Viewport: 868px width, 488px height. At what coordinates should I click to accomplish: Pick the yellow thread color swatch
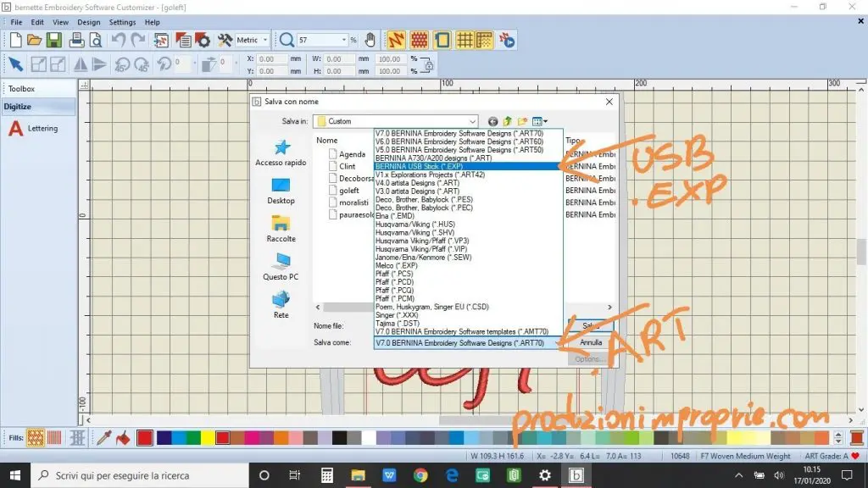(207, 438)
